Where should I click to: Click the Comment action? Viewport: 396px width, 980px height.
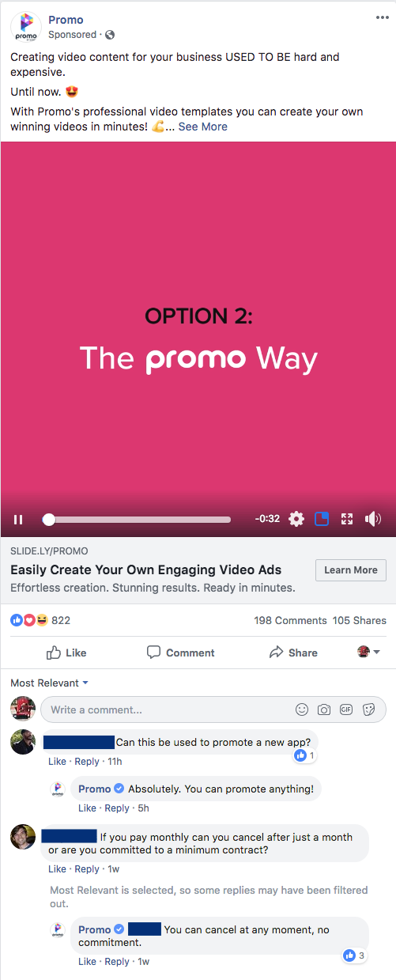(181, 653)
